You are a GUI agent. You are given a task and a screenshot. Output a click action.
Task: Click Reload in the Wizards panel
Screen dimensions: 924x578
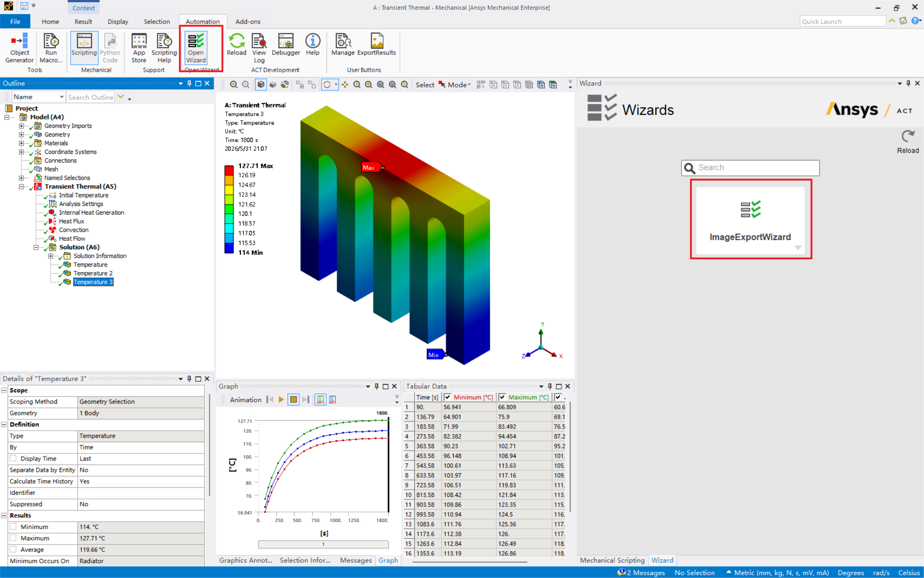coord(908,142)
